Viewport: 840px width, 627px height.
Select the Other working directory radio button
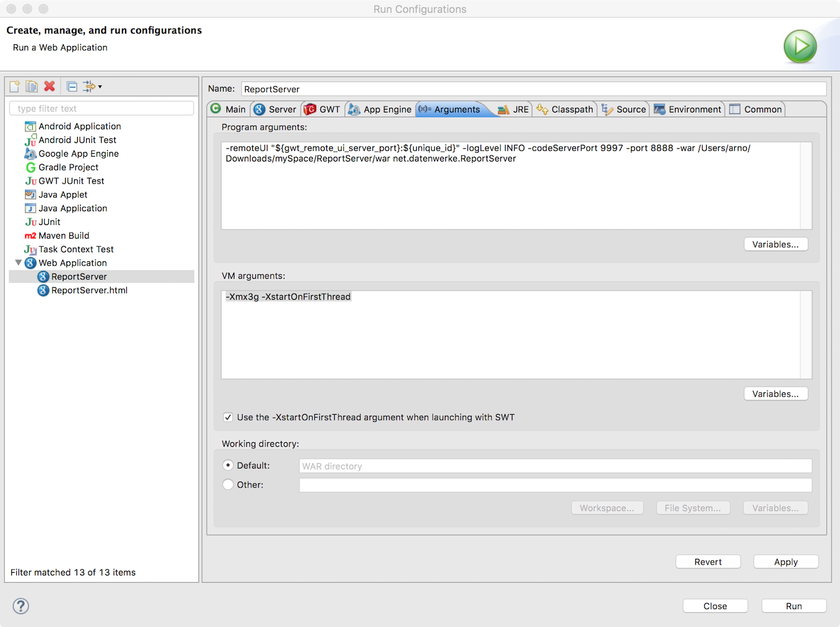228,485
